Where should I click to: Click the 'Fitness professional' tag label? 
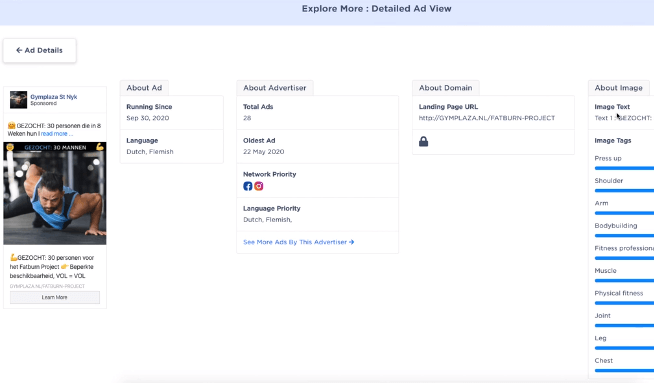624,248
